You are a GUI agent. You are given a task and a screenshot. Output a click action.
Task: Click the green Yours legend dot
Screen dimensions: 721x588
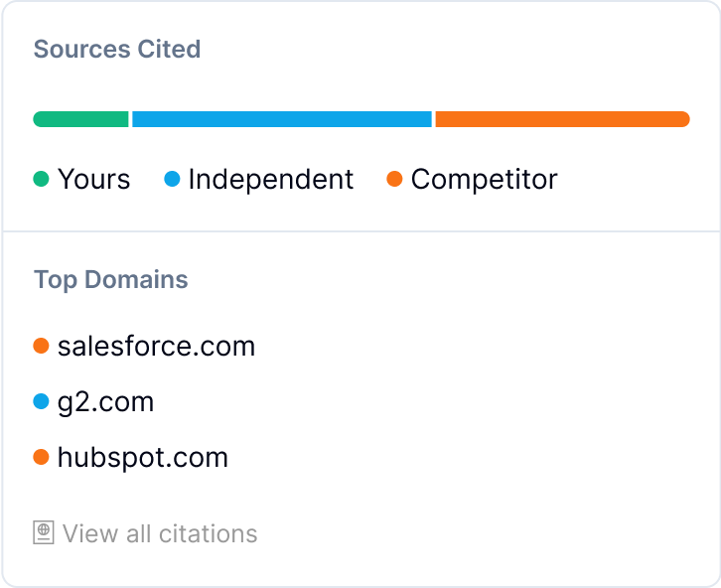(x=41, y=179)
